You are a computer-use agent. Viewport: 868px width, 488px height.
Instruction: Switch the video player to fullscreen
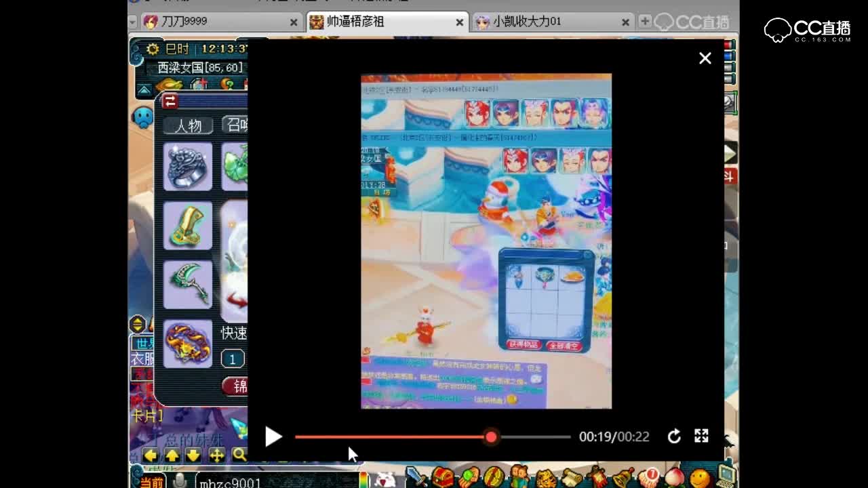pyautogui.click(x=701, y=436)
